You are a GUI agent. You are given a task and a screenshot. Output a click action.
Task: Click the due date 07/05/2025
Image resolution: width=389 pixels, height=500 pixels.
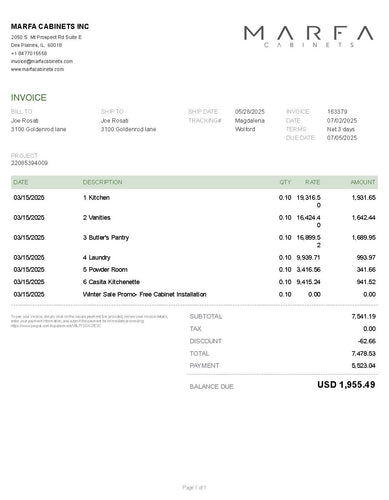pyautogui.click(x=342, y=138)
